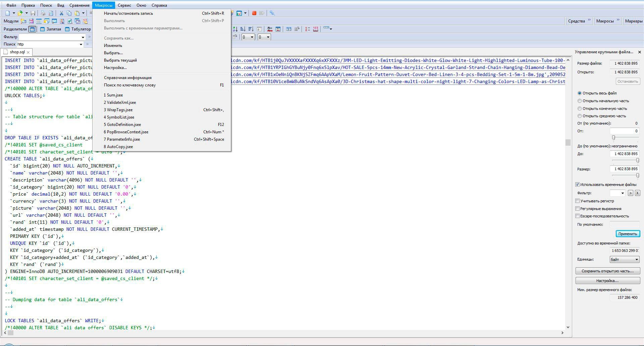Click the open file folder icon
The height and width of the screenshot is (346, 644).
pos(20,13)
